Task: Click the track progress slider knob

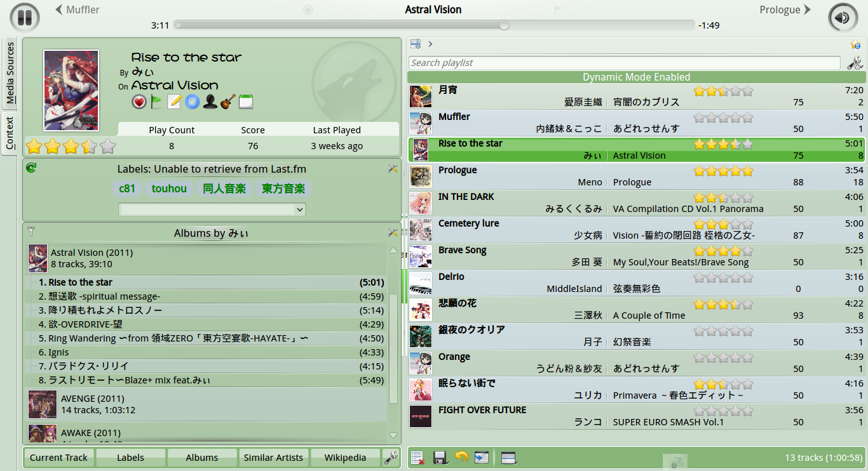Action: [x=504, y=25]
